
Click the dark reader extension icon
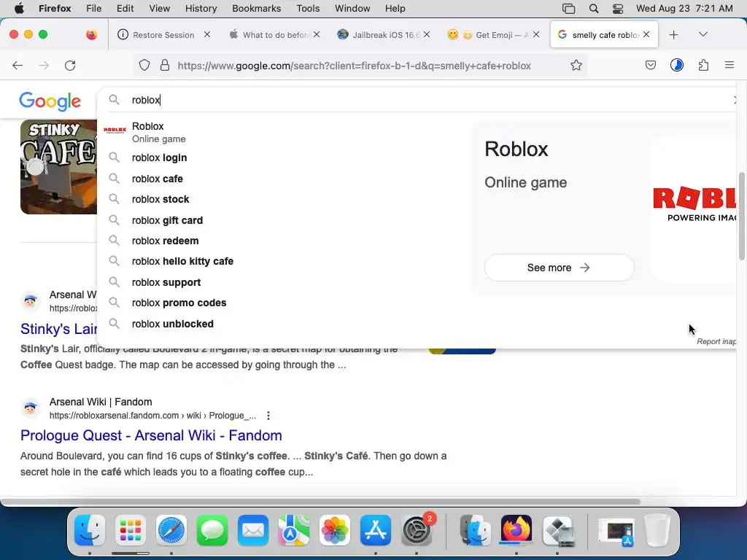677,65
